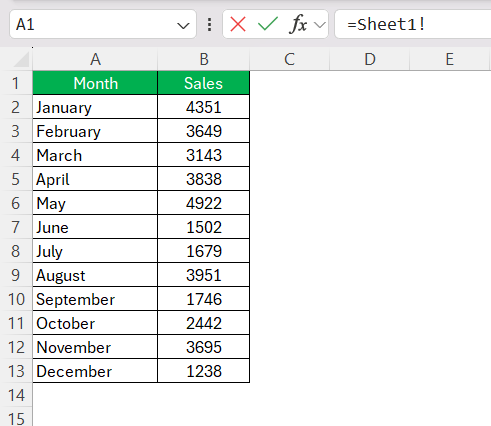Select row 14 header
This screenshot has height=426, width=491.
(16, 395)
